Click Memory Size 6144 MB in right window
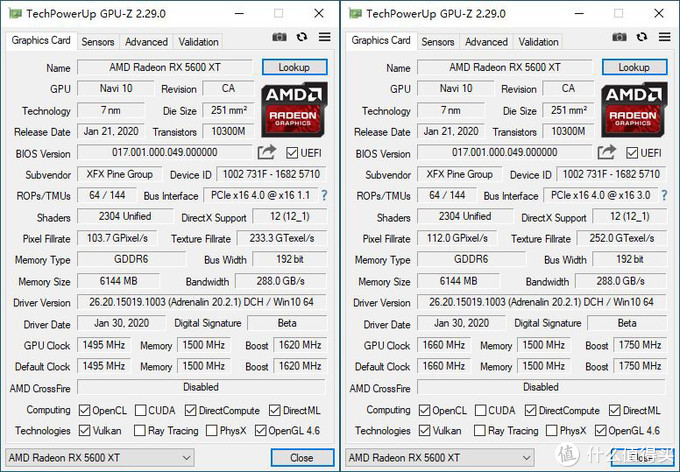 pyautogui.click(x=458, y=281)
